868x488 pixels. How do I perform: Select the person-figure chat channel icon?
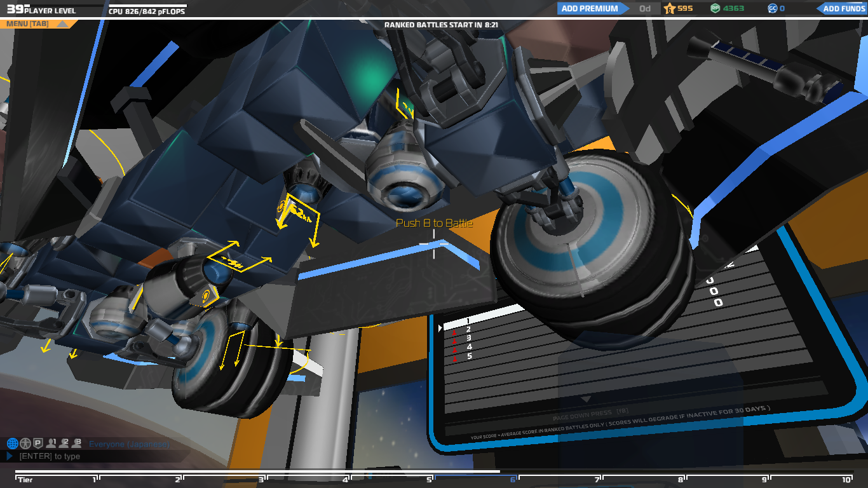(x=25, y=444)
